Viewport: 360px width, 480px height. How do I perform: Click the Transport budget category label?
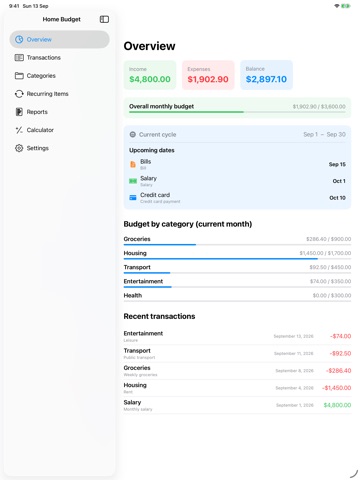point(137,267)
